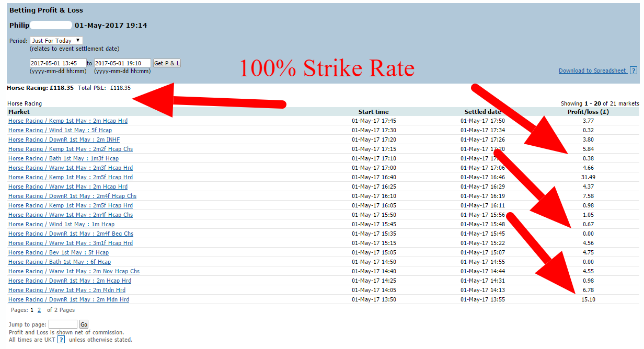
Task: Click Download to Spreadsheet link
Action: (x=592, y=71)
